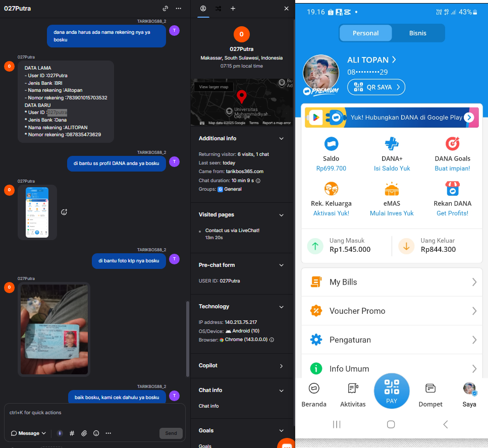Open the customer details profile tab

[x=203, y=9]
